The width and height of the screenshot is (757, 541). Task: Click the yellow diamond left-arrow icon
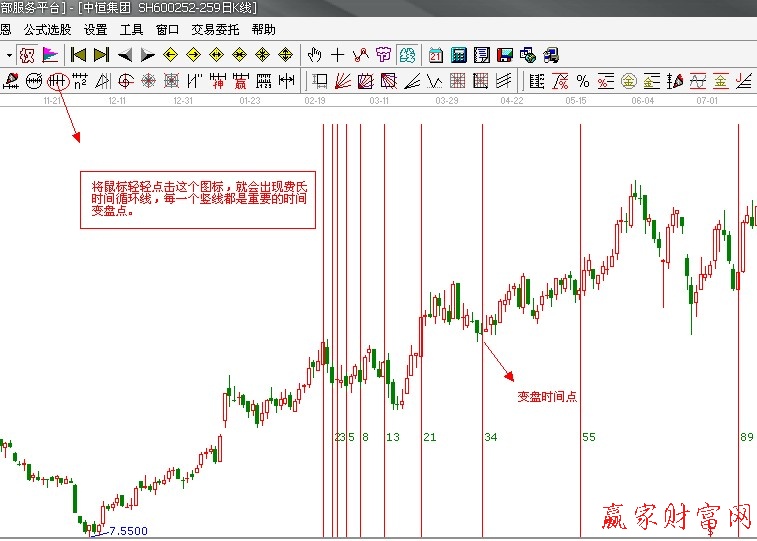tap(170, 55)
